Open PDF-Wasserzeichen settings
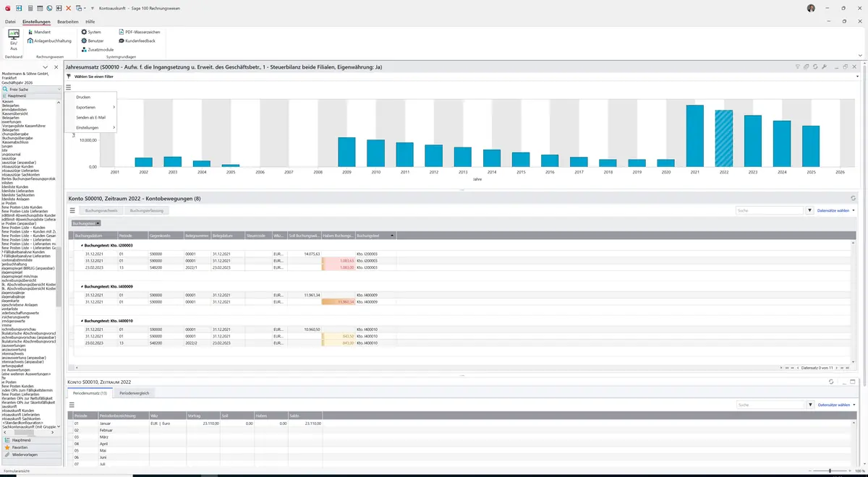Image resolution: width=868 pixels, height=477 pixels. (x=139, y=32)
